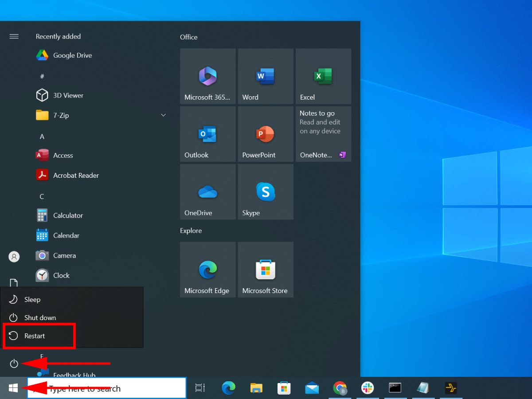
Task: Open Microsoft Store from taskbar
Action: 284,388
